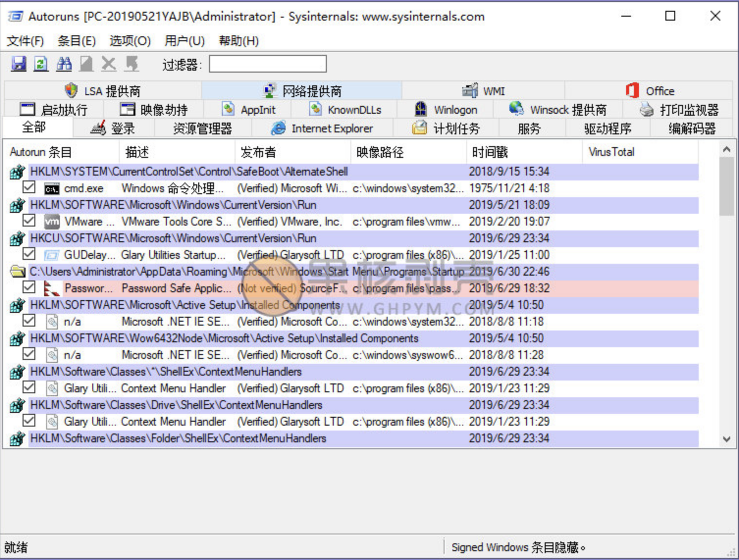Uncheck Glary Context Menu Handler under Drive ShellEx
Screen dimensions: 739x560
click(29, 421)
